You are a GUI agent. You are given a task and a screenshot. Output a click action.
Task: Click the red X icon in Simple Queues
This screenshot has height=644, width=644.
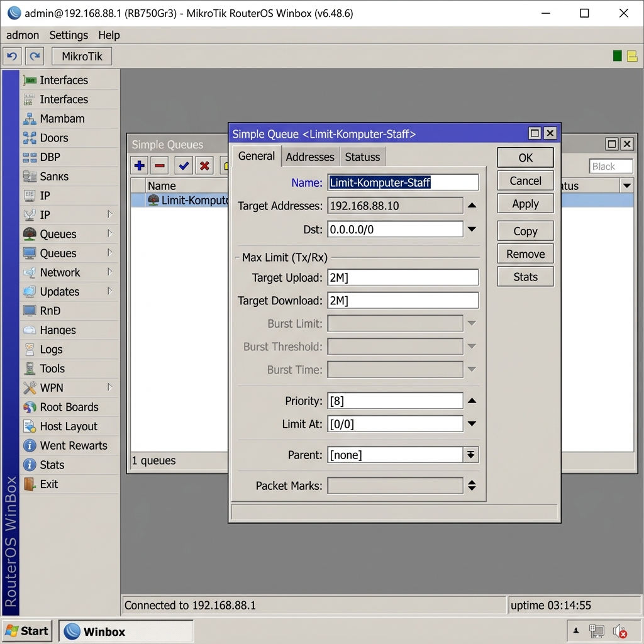click(x=204, y=165)
